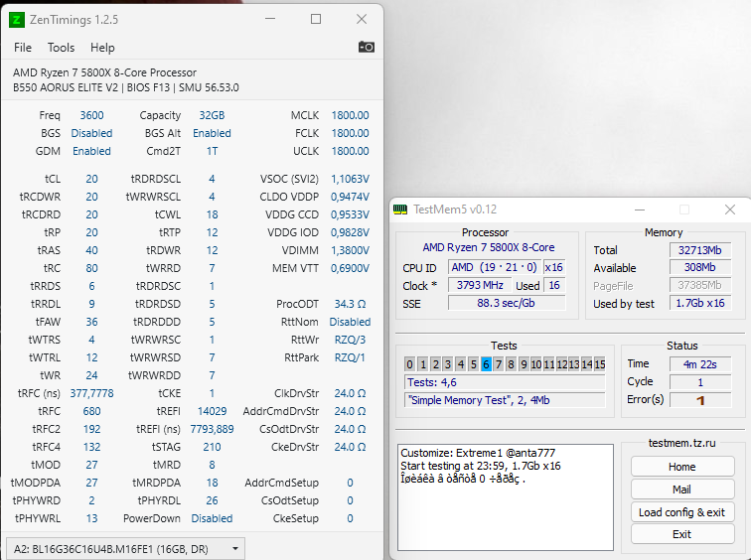Open the Tools menu in ZenTimings

(61, 48)
